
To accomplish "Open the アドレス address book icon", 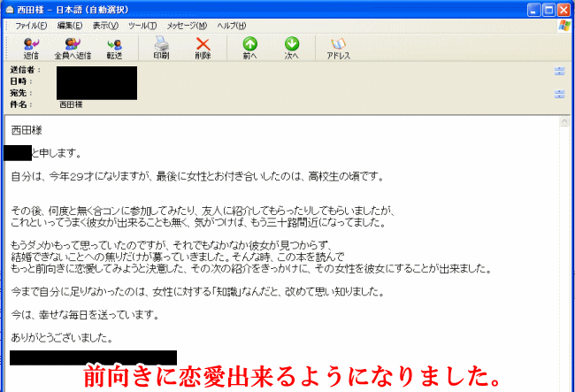I will tap(338, 47).
